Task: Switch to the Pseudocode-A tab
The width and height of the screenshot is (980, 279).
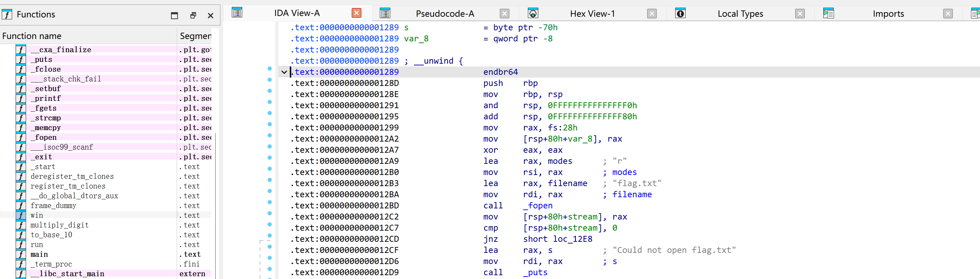Action: [445, 14]
